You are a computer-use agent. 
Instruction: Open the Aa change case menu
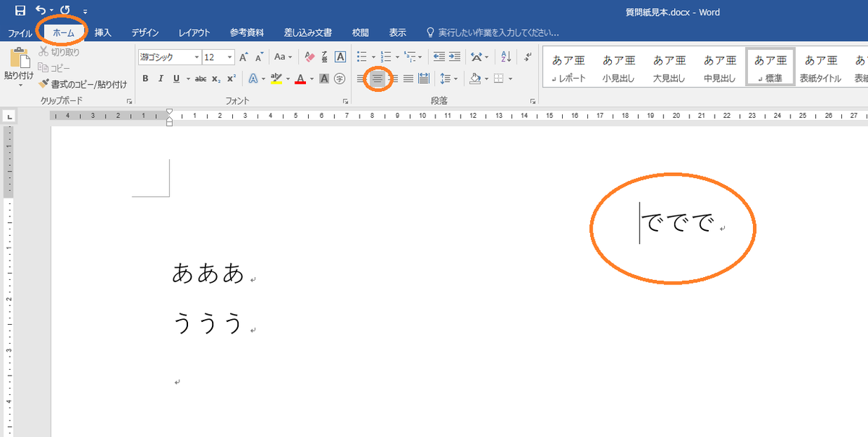pyautogui.click(x=283, y=57)
